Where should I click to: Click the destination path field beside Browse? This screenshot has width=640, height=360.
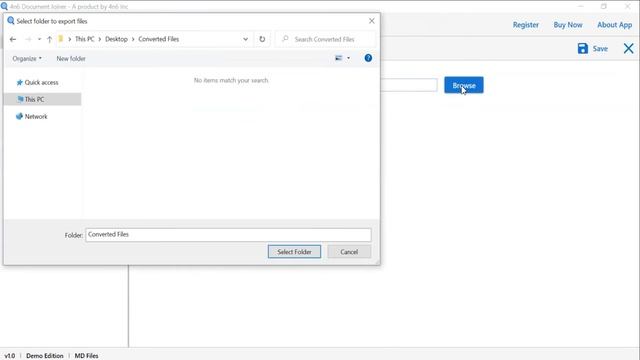pyautogui.click(x=409, y=85)
